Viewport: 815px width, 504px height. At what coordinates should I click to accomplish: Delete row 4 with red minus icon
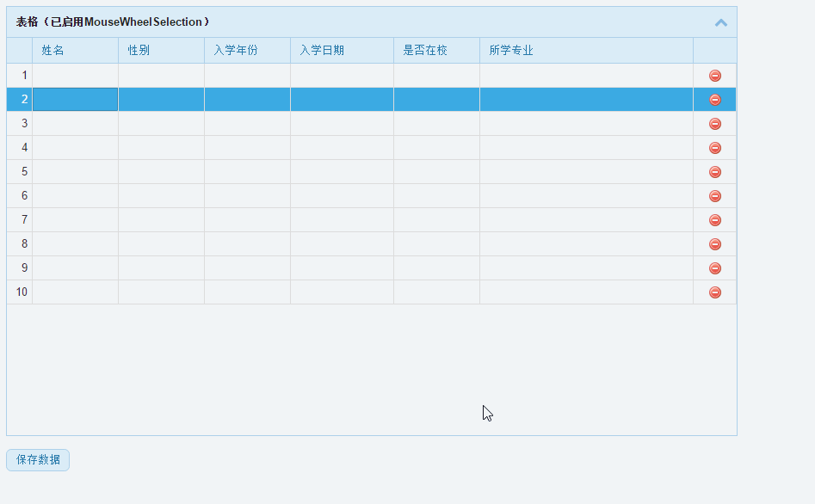pos(714,148)
